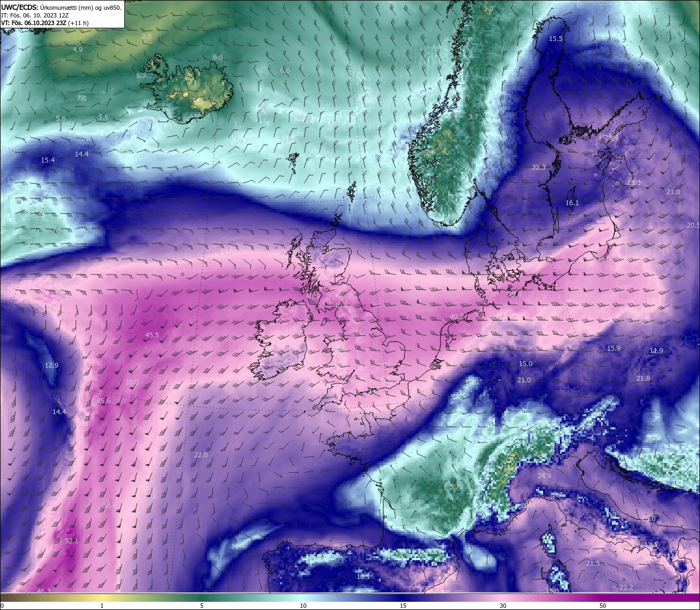The image size is (700, 610).
Task: Click the 45.6 value label
Action: (103, 401)
